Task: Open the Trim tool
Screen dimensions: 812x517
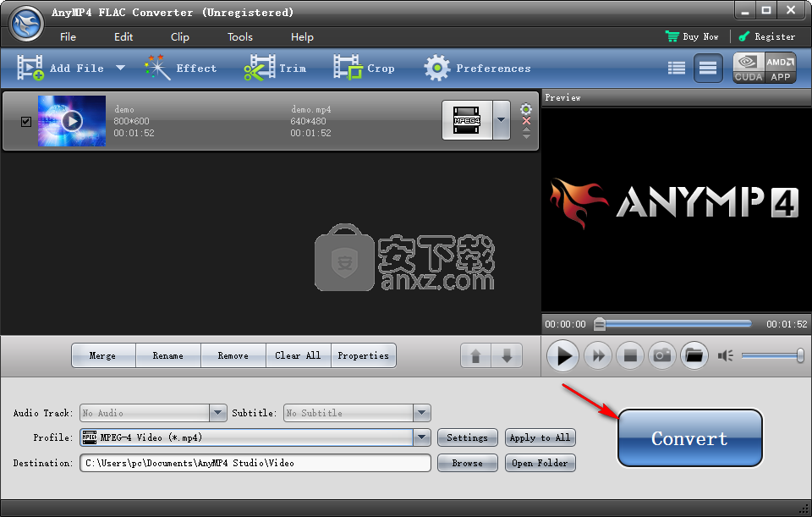Action: (275, 68)
